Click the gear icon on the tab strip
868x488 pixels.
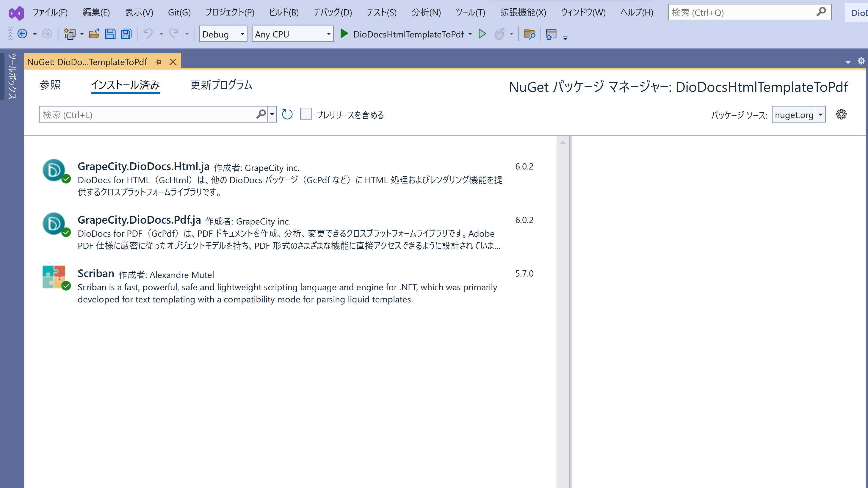pyautogui.click(x=861, y=61)
